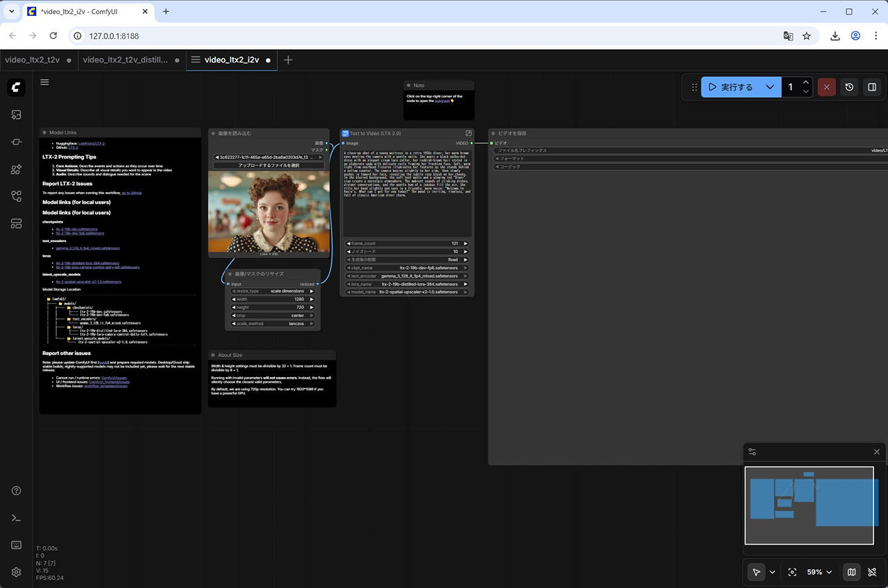Image resolution: width=888 pixels, height=588 pixels.
Task: Open the hamburger menu on canvas
Action: (x=44, y=82)
